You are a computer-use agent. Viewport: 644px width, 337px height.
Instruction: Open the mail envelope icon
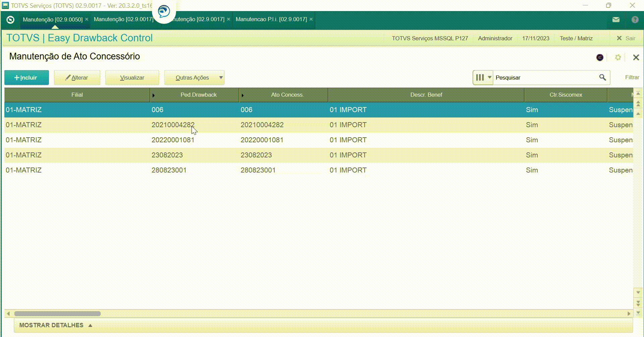(x=616, y=20)
